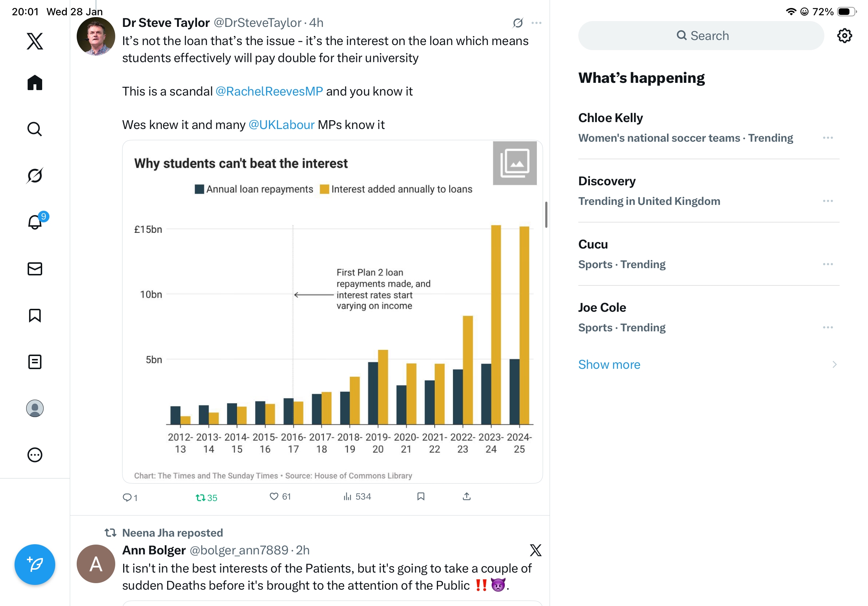Screen dimensions: 868x606
Task: Open more options on Steve Taylor's post
Action: coord(536,23)
